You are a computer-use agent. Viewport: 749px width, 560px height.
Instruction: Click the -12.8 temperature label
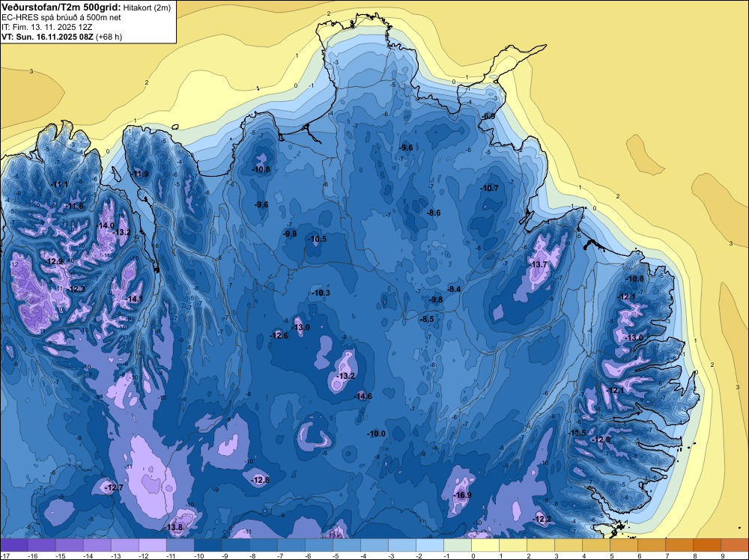point(261,480)
